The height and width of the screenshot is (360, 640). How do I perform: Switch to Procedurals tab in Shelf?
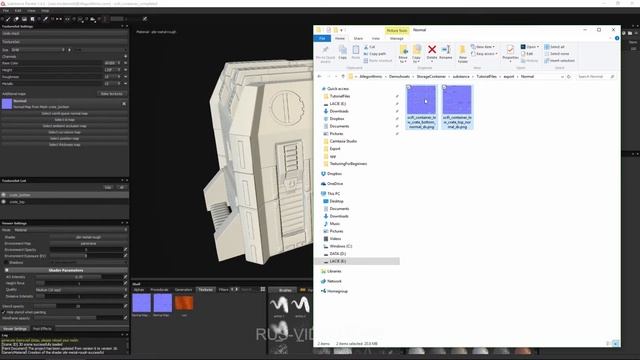coord(159,289)
